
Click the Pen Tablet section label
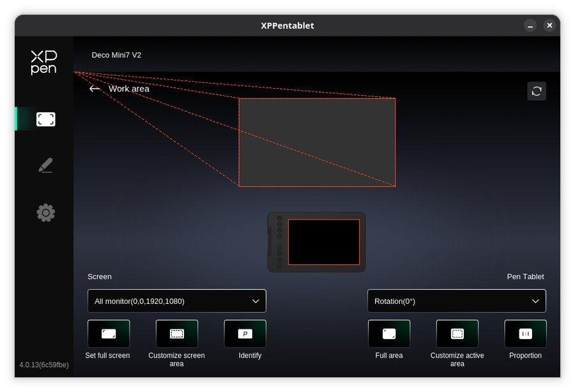tap(525, 276)
